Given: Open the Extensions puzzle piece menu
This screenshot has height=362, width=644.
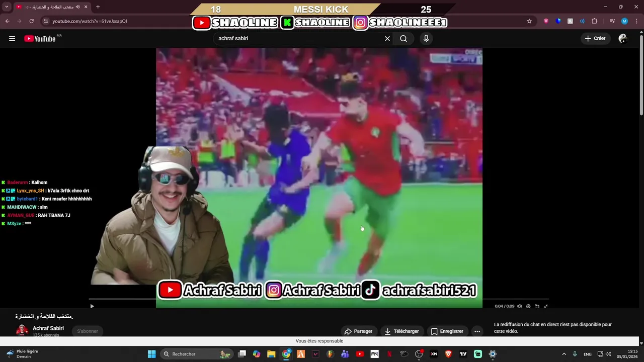Looking at the screenshot, I should (x=594, y=21).
